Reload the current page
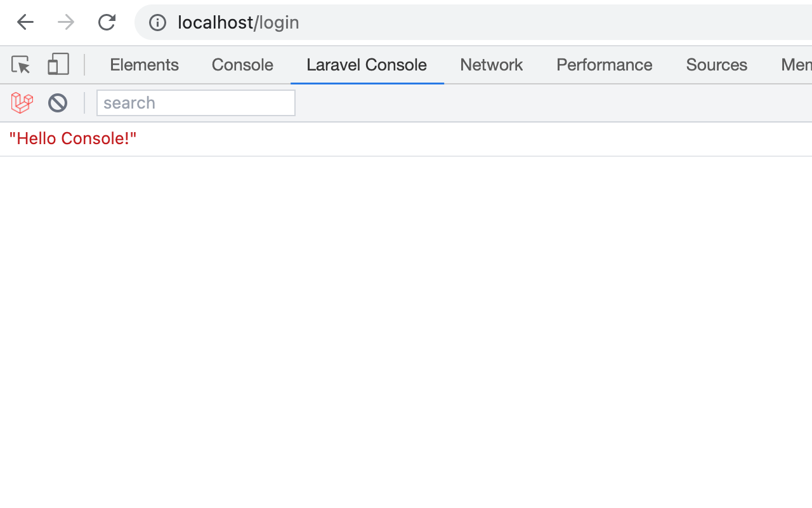Screen dimensions: 812x508 tap(107, 22)
